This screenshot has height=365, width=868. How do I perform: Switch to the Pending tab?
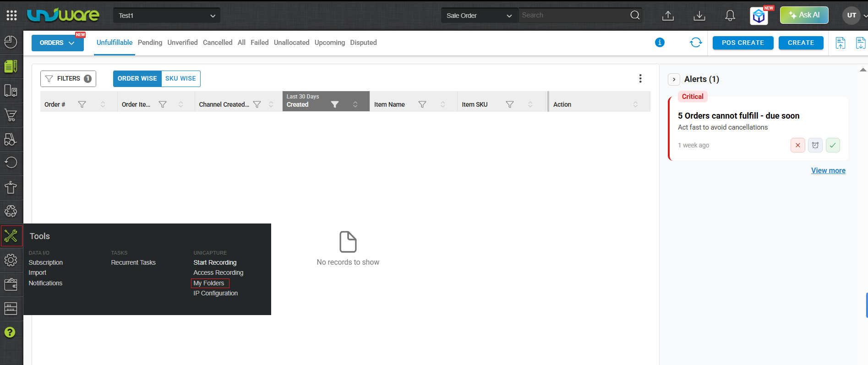pyautogui.click(x=150, y=43)
